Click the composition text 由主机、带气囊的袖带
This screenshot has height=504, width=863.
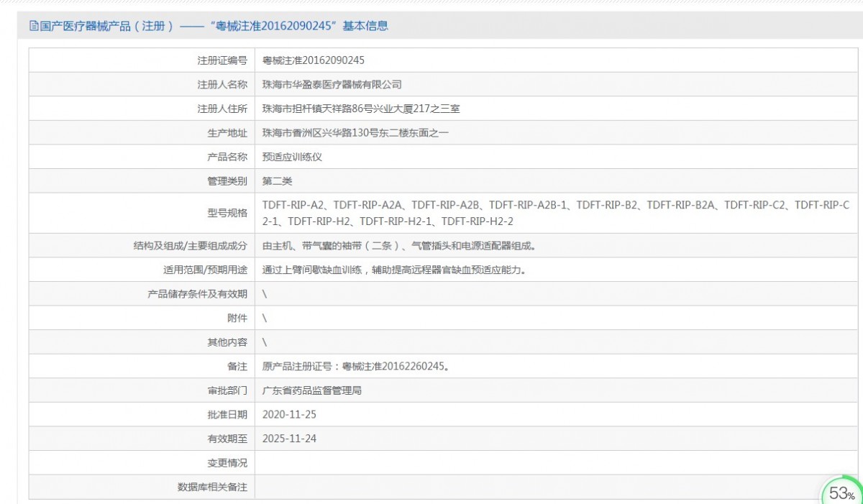coord(399,246)
